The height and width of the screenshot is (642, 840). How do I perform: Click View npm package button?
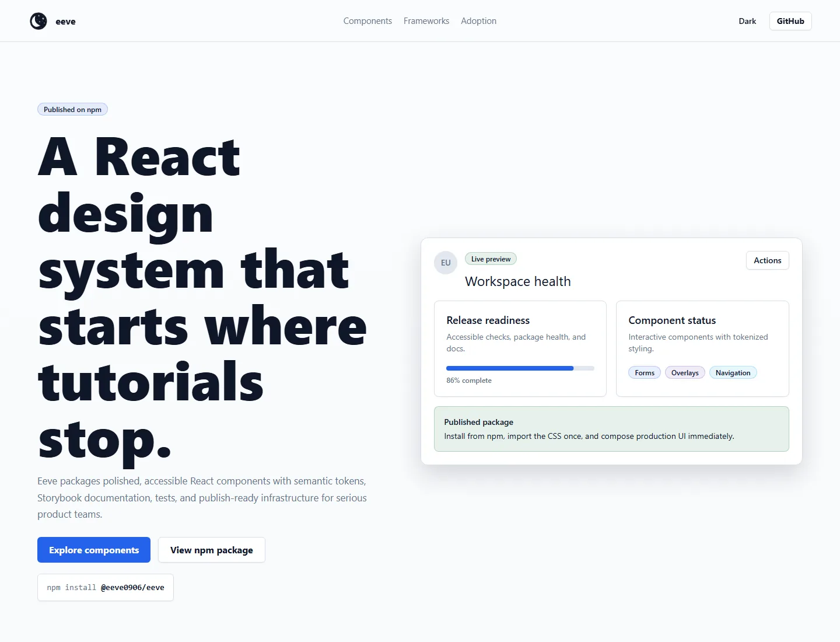tap(212, 550)
